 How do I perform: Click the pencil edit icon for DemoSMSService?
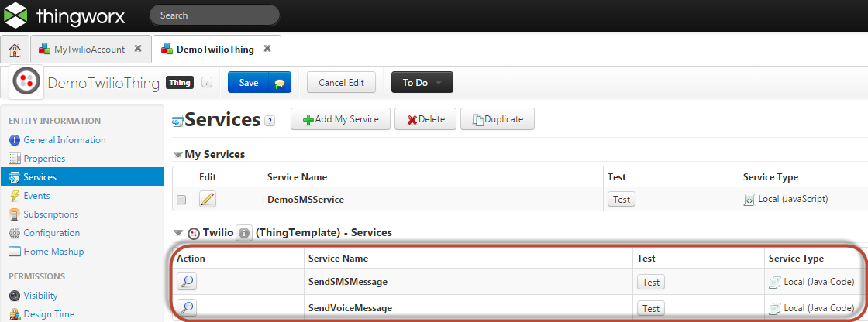click(208, 199)
